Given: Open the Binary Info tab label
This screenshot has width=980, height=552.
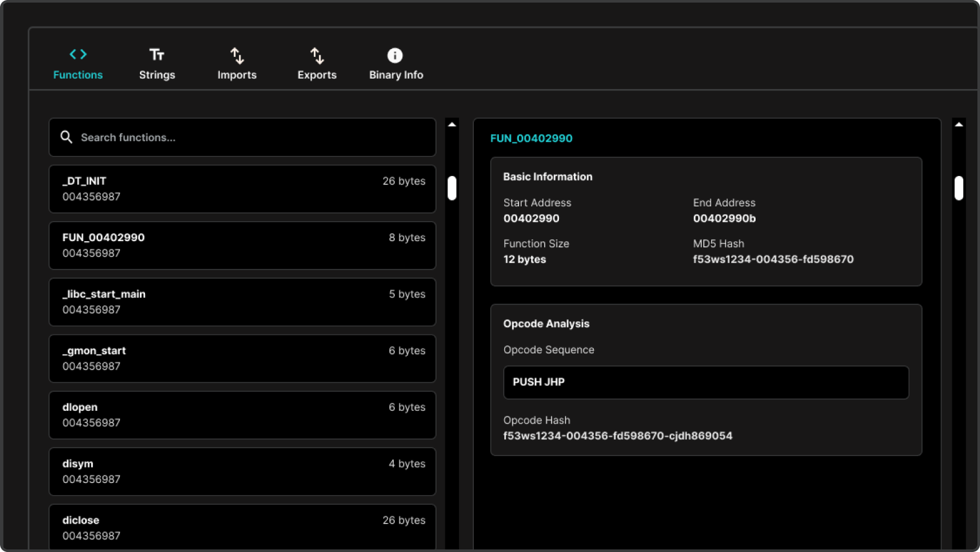Looking at the screenshot, I should pyautogui.click(x=396, y=75).
